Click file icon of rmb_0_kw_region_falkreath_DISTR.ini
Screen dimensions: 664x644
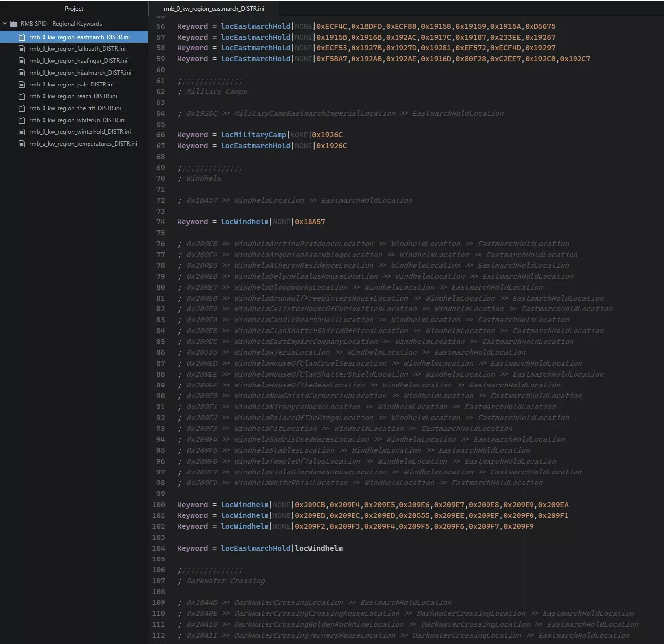point(21,49)
